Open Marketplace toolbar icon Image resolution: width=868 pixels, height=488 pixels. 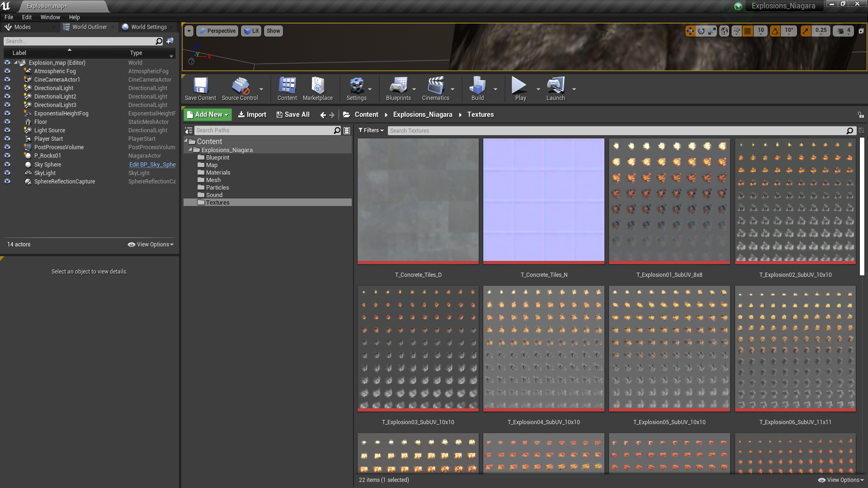(x=317, y=89)
